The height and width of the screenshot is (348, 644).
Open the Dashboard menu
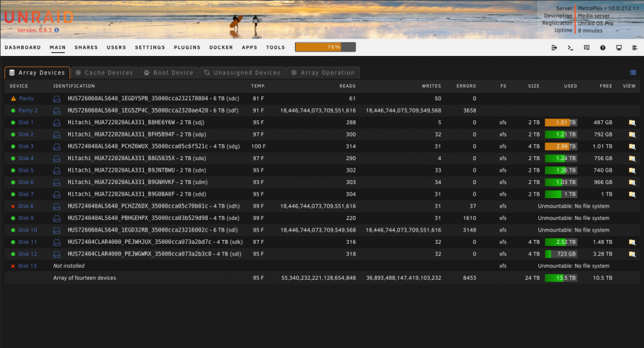(23, 47)
